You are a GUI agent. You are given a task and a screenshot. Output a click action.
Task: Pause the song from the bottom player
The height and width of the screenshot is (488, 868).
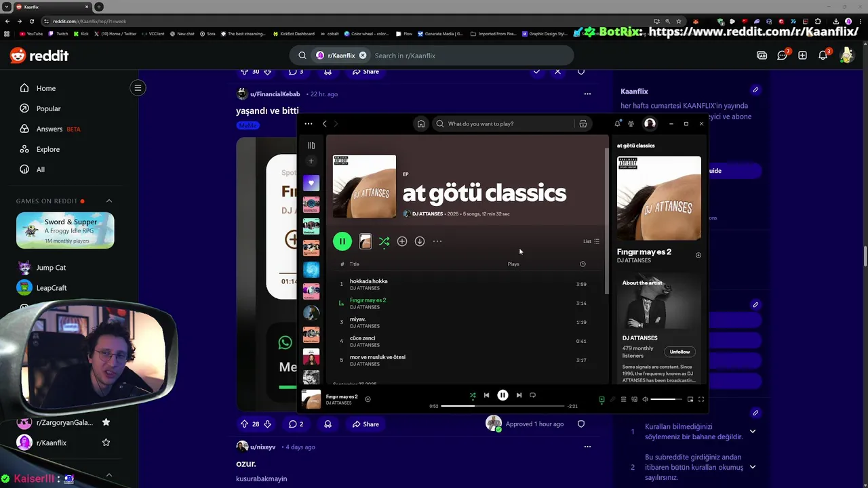502,395
